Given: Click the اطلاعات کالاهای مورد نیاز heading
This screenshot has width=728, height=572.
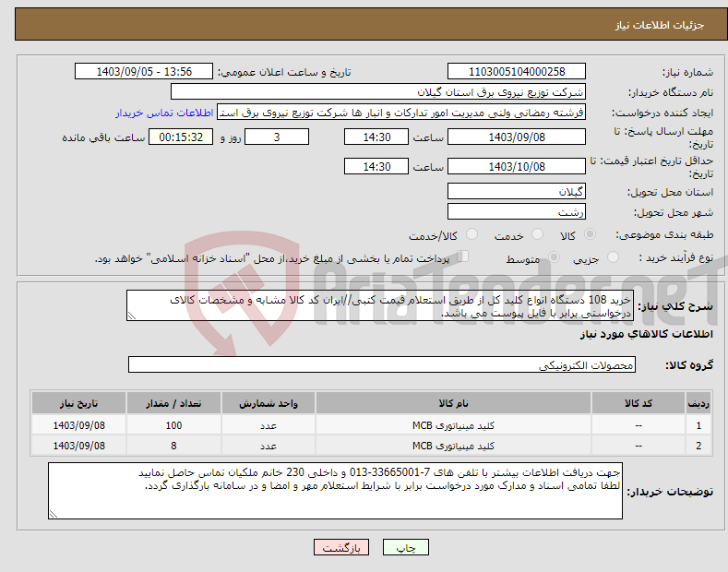Looking at the screenshot, I should click(646, 334).
